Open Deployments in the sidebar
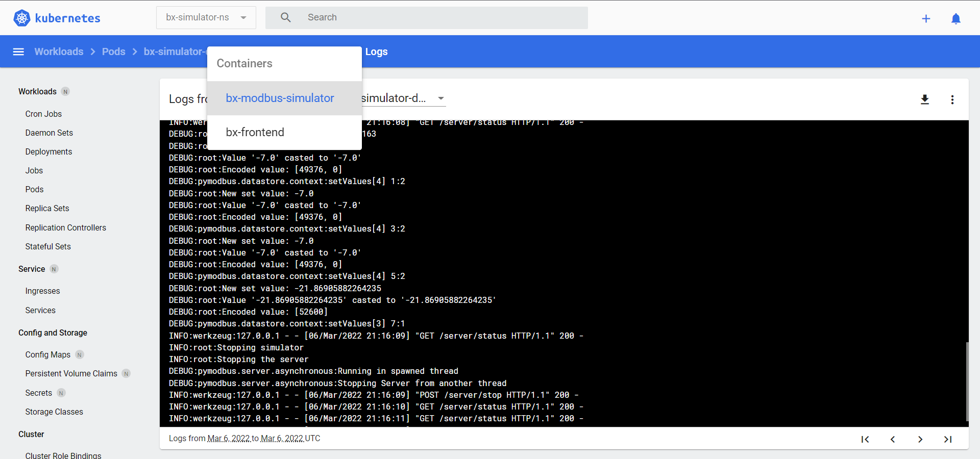Image resolution: width=980 pixels, height=459 pixels. pyautogui.click(x=48, y=151)
